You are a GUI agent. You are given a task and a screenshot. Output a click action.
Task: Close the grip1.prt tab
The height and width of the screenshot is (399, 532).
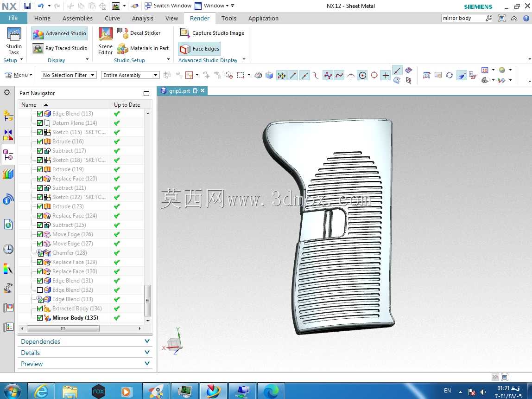(203, 90)
